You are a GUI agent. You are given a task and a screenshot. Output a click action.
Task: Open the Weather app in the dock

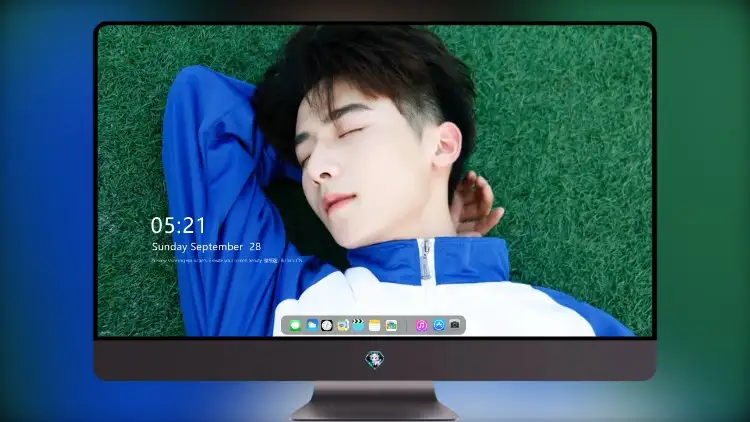tap(312, 325)
